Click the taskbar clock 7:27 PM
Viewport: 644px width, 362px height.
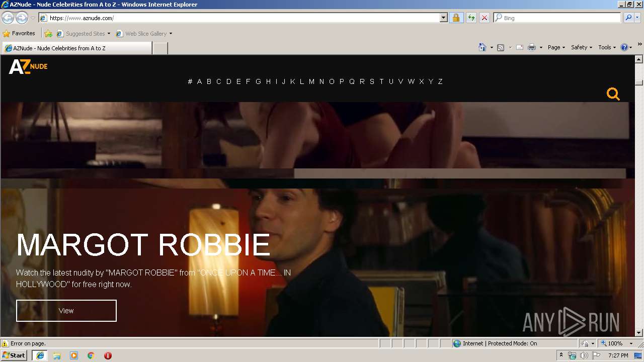618,355
